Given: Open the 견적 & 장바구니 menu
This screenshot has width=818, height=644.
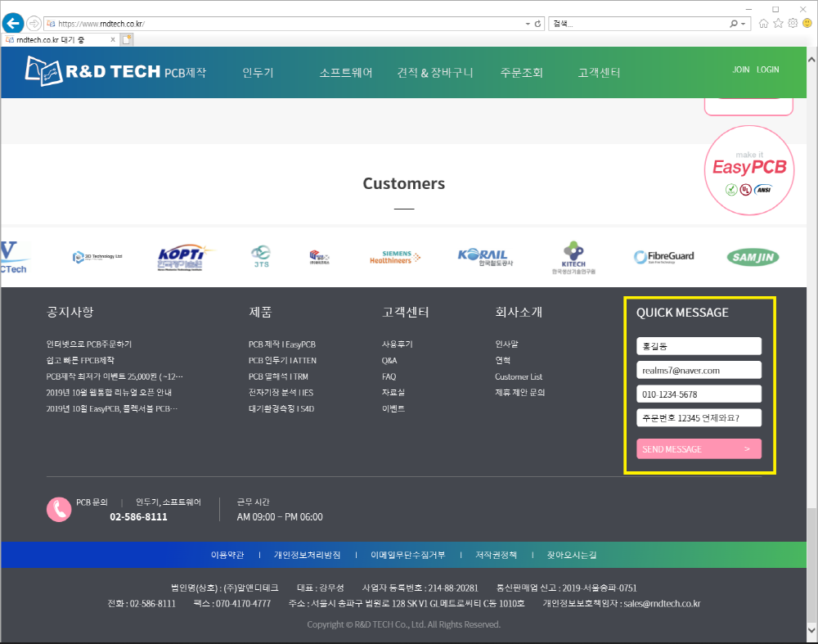Looking at the screenshot, I should (x=435, y=73).
